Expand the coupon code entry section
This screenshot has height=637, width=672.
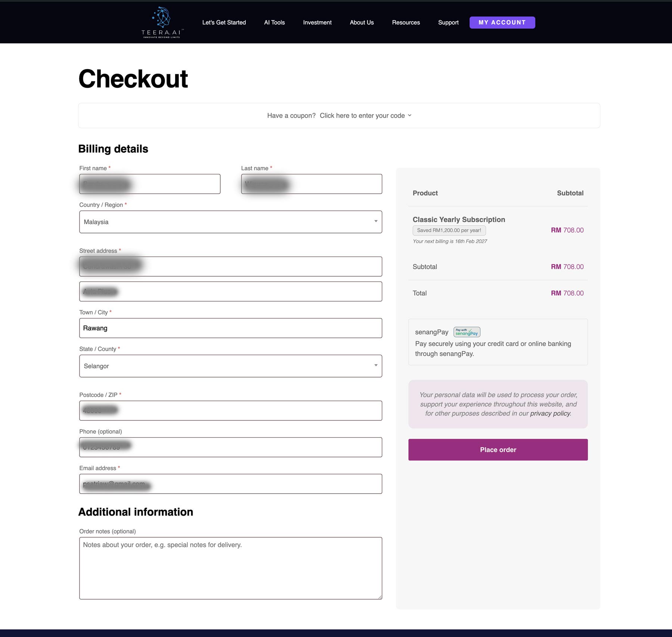[362, 116]
